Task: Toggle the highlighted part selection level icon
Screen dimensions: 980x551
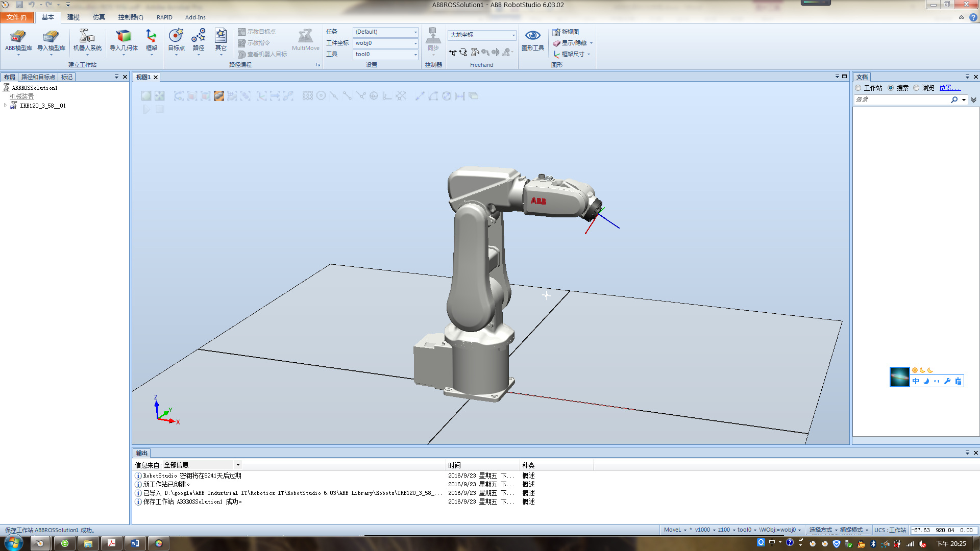Action: click(219, 96)
